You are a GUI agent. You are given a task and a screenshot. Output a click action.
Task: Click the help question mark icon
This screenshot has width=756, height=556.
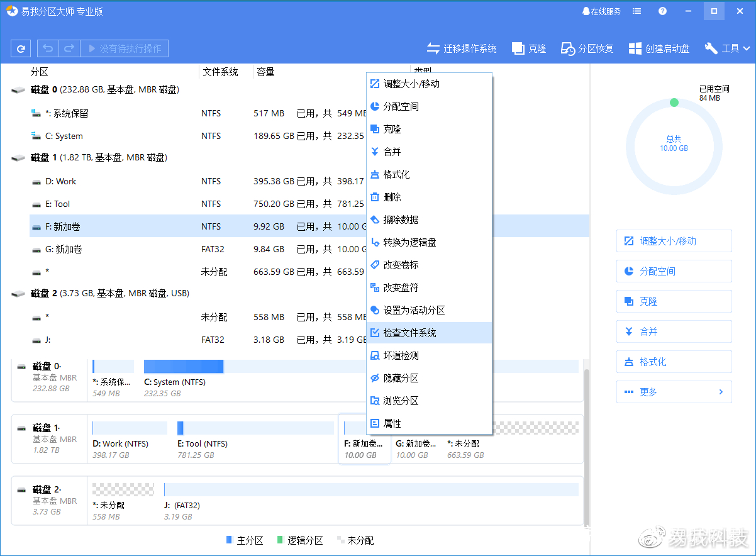[x=662, y=11]
